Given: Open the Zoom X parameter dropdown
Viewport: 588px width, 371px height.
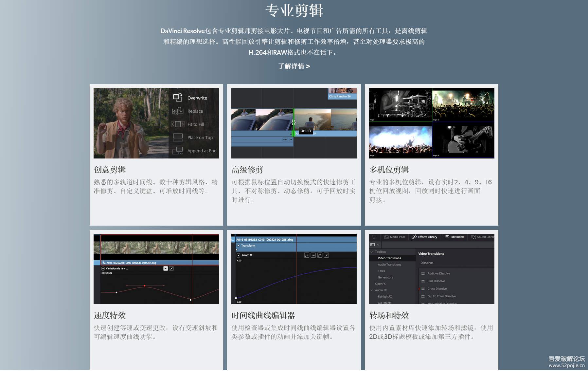Looking at the screenshot, I should 238,255.
